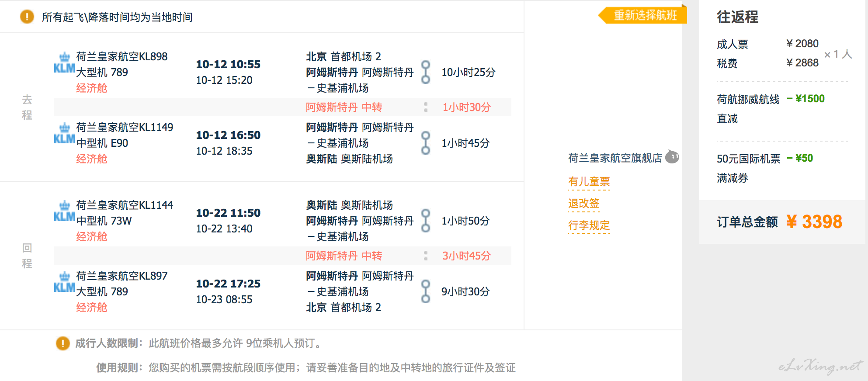Click 经济舱 label under KL898
This screenshot has width=868, height=381.
point(91,88)
